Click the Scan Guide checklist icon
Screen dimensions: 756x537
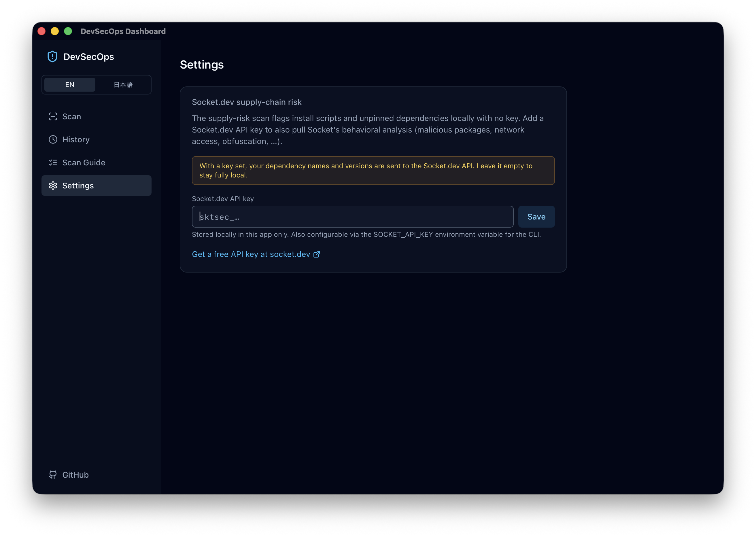pos(53,163)
